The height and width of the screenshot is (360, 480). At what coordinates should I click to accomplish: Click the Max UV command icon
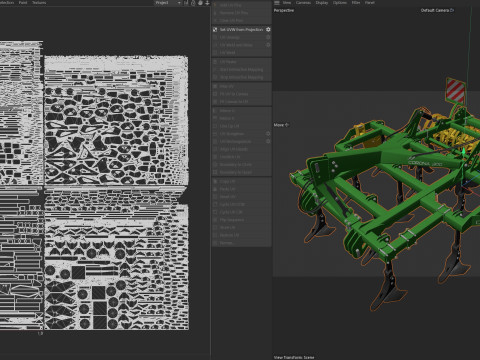215,86
